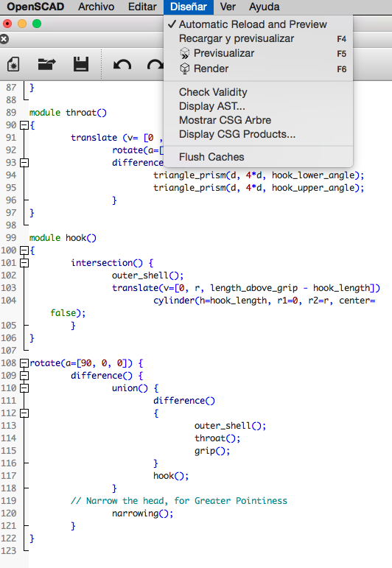Click the Open file folder icon
Viewport: 392px width, 568px height.
[x=46, y=65]
